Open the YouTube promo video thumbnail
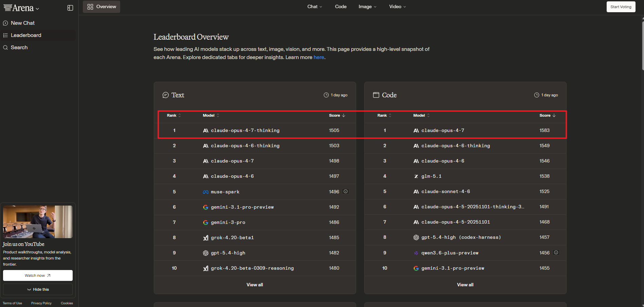 [38, 222]
